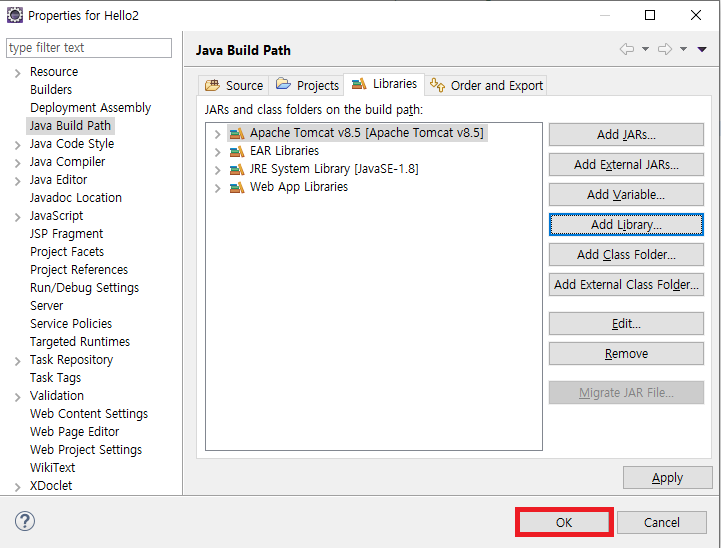Click the Add Class Folder button

pyautogui.click(x=626, y=254)
